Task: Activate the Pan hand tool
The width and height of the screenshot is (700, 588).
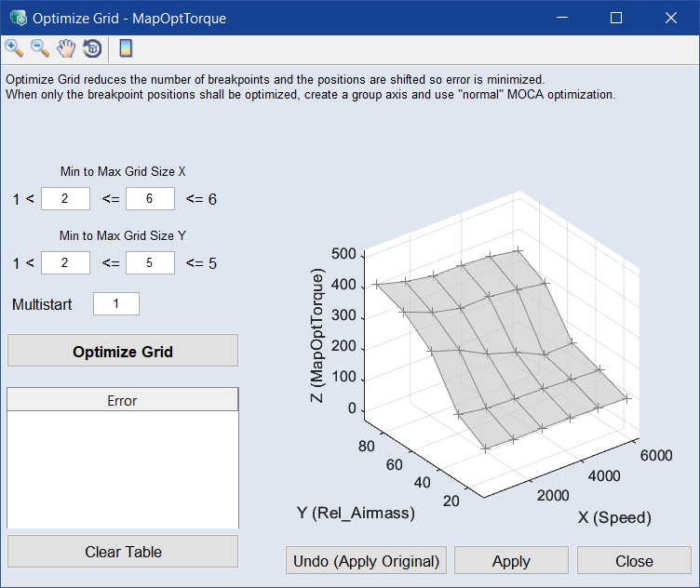Action: pos(66,48)
